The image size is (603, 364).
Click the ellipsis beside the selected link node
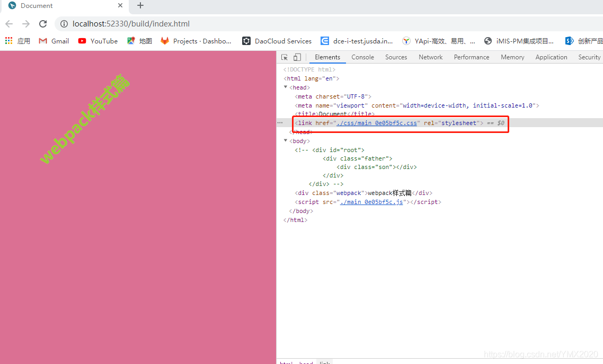(280, 123)
